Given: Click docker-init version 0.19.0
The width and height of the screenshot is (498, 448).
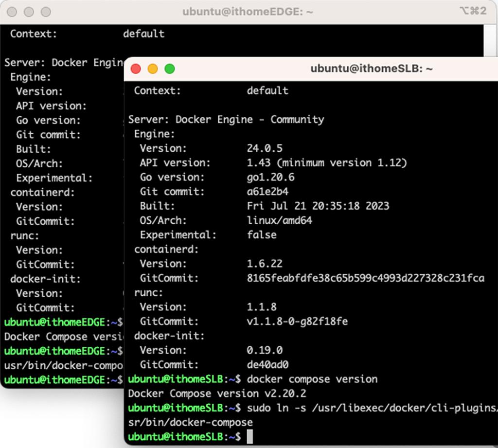Looking at the screenshot, I should [x=265, y=350].
